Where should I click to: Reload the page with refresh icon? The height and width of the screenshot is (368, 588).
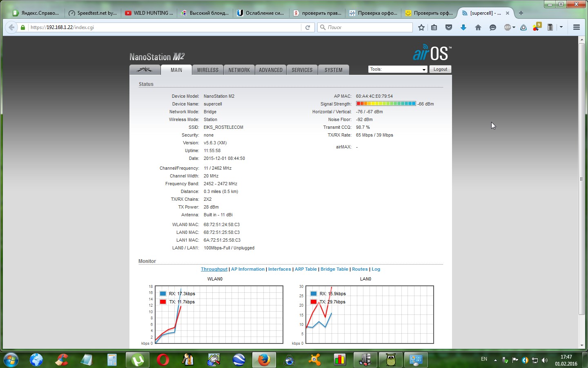coord(308,27)
